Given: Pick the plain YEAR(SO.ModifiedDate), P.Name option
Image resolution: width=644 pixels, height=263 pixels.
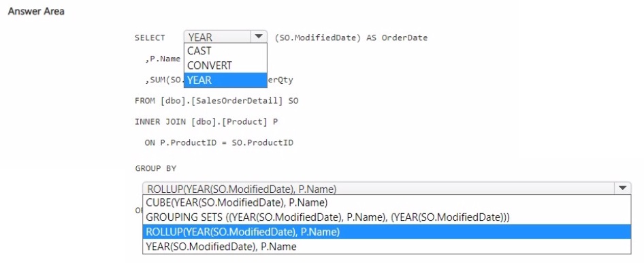Looking at the screenshot, I should [x=387, y=247].
